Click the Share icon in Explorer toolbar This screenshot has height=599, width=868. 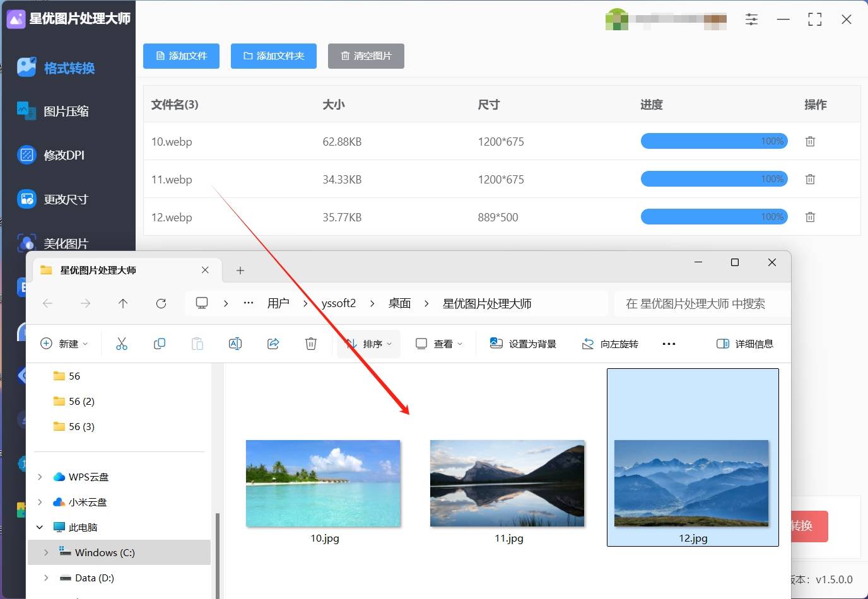point(273,344)
